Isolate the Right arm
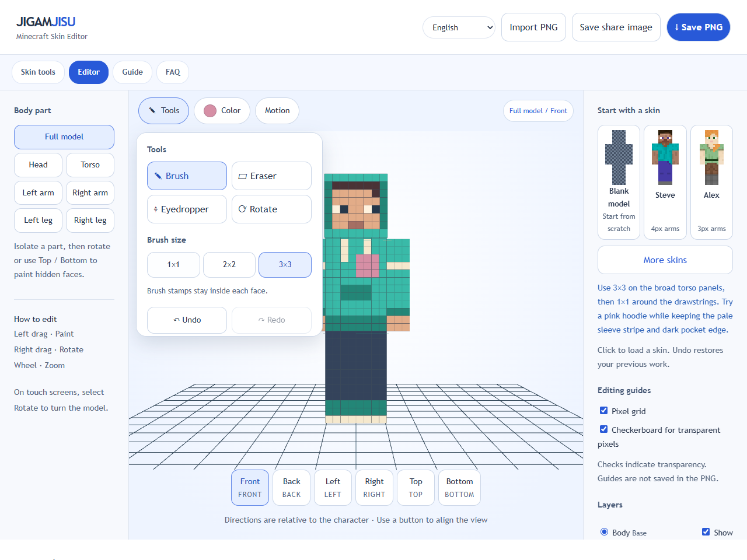747x560 pixels. 90,192
